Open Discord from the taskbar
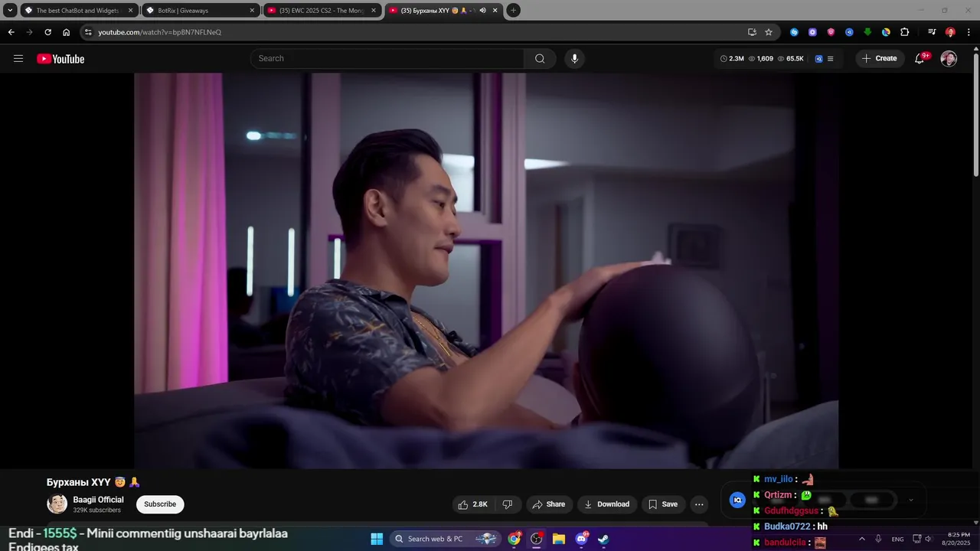The image size is (980, 551). (x=581, y=539)
